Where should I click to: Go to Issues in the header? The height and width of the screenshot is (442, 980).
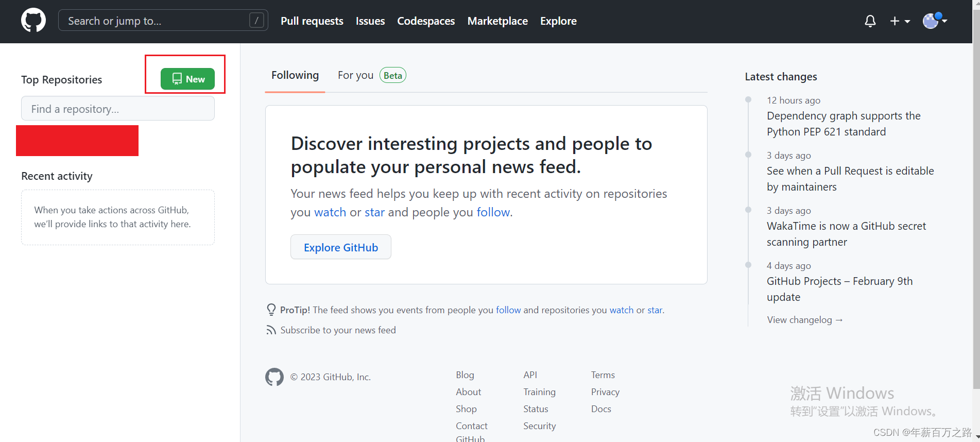click(370, 21)
